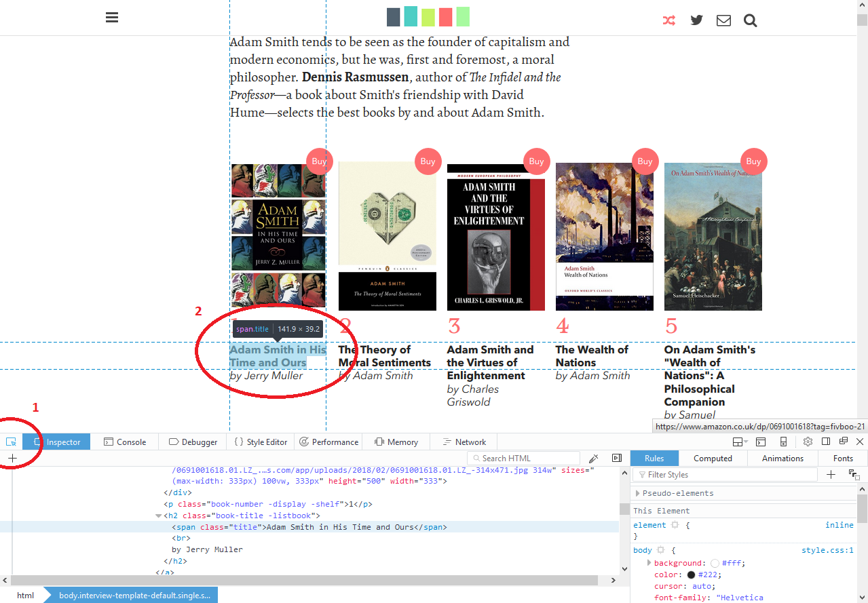Viewport: 868px width, 603px height.
Task: Show the Computed styles tab
Action: tap(713, 459)
